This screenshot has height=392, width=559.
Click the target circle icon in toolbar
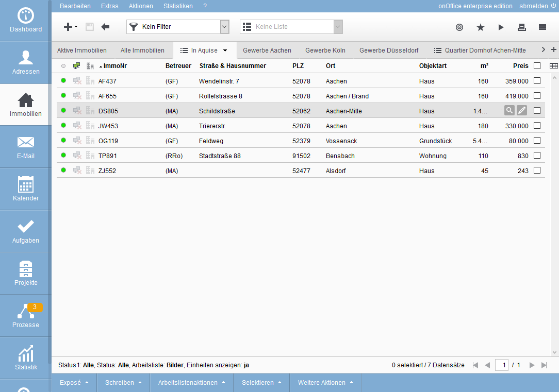click(x=459, y=27)
